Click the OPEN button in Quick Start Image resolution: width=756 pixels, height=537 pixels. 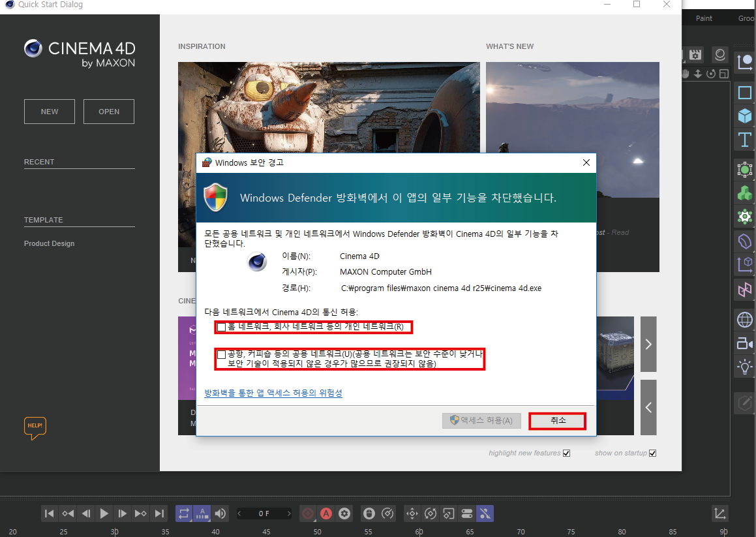(109, 112)
